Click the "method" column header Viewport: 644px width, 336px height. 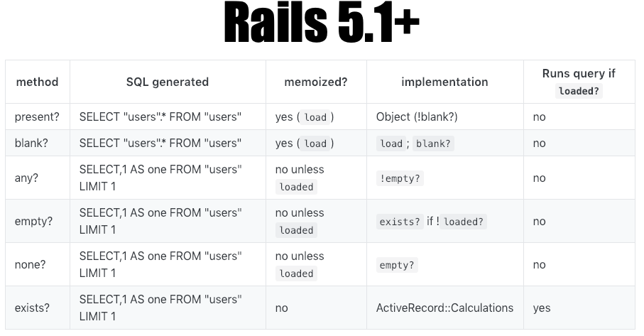37,82
